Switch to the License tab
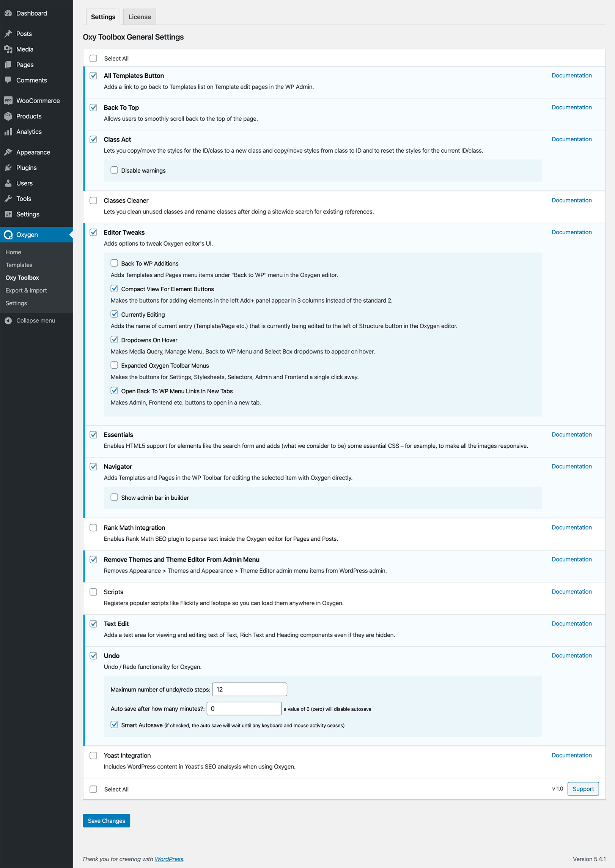 click(x=140, y=17)
